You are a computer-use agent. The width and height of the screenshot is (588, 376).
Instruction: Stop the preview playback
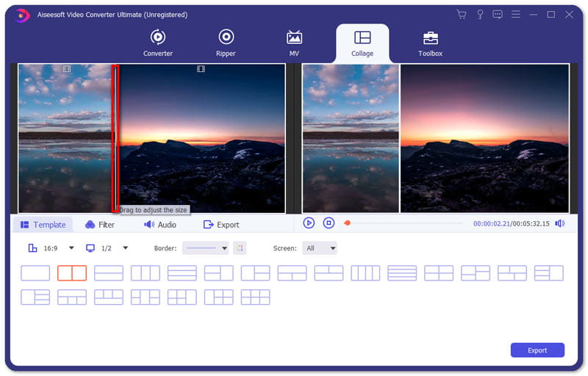pos(329,223)
